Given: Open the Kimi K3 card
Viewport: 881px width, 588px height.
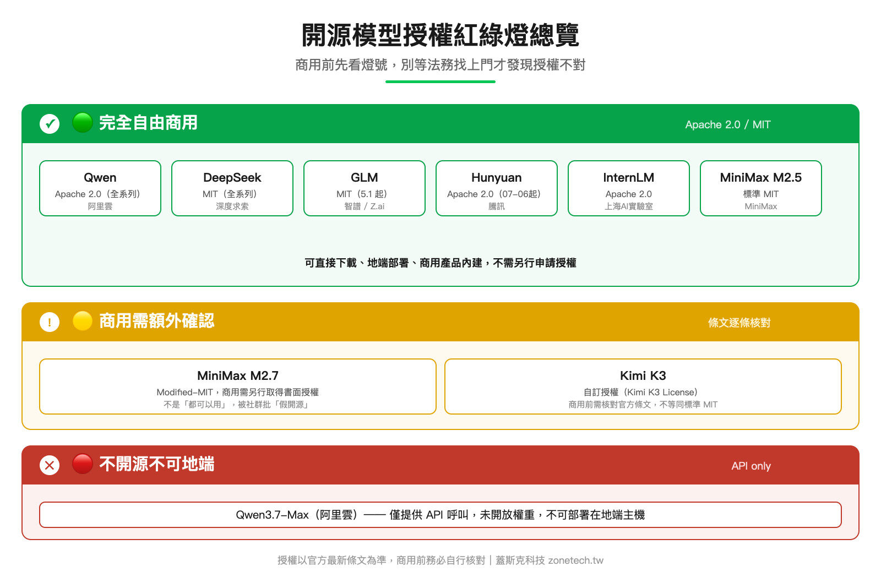Looking at the screenshot, I should click(643, 386).
